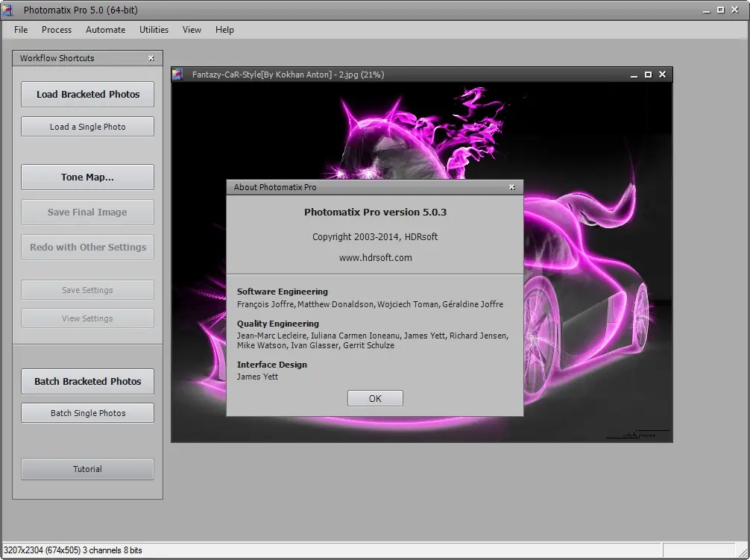This screenshot has width=750, height=560.
Task: Click the image title bar filename text
Action: point(288,75)
